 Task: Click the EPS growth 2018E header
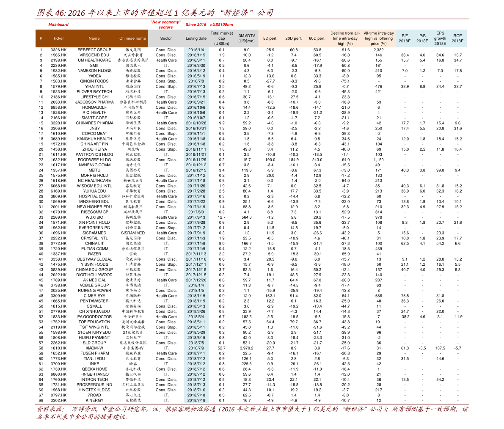(440, 38)
